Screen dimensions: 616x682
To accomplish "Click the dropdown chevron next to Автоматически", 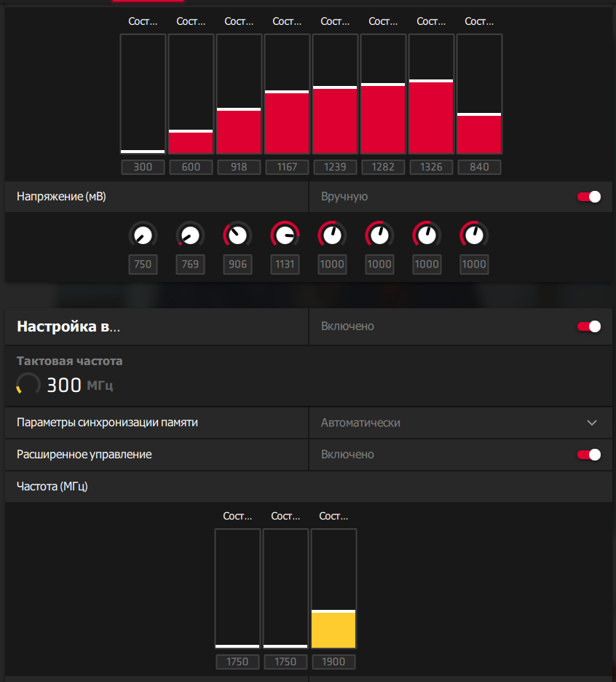I will (592, 423).
